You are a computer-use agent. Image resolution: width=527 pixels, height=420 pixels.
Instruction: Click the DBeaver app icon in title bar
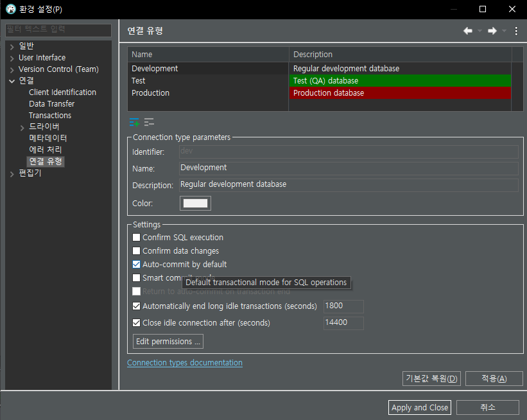coord(11,9)
